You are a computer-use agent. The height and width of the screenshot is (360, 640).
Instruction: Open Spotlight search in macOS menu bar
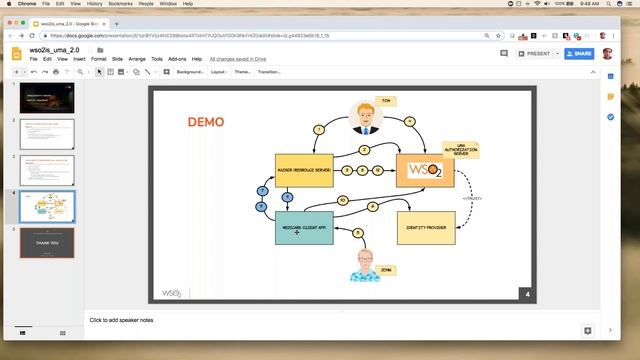[609, 4]
